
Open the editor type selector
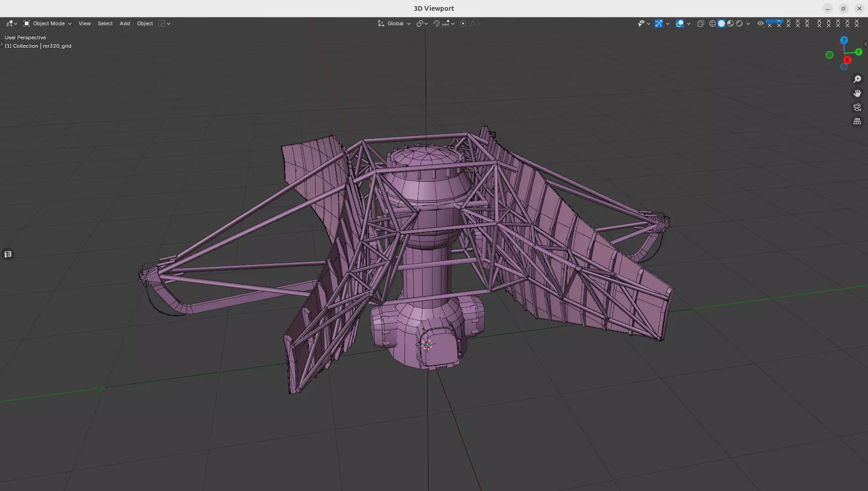click(11, 23)
